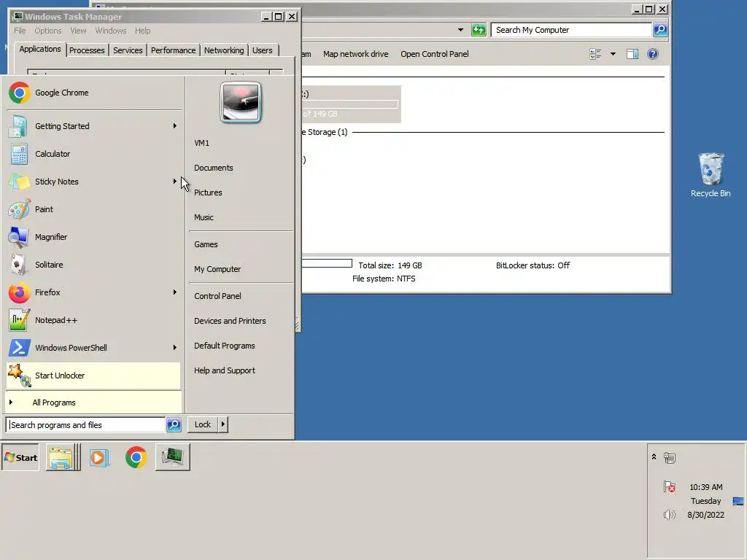Switch to the Networking tab
747x560 pixels.
click(224, 50)
